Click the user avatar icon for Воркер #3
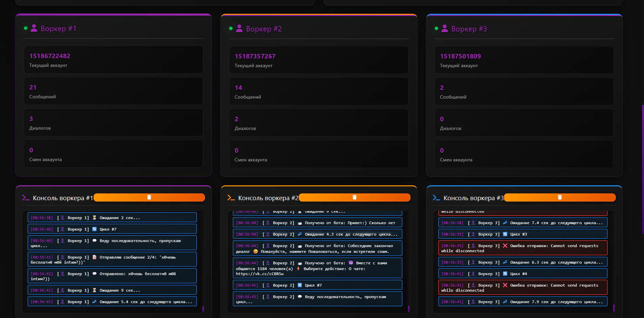This screenshot has width=644, height=318. click(445, 29)
